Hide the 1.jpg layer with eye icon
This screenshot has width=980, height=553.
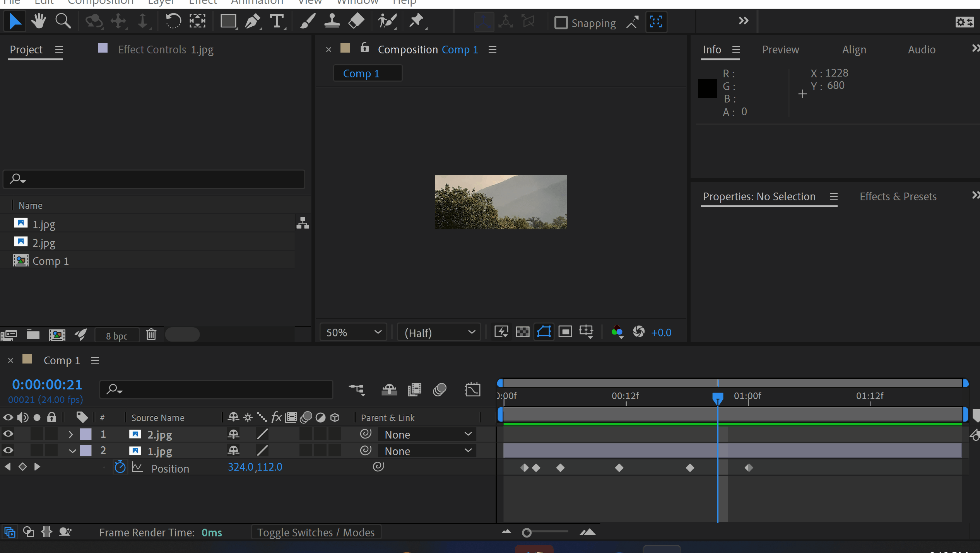(x=8, y=451)
